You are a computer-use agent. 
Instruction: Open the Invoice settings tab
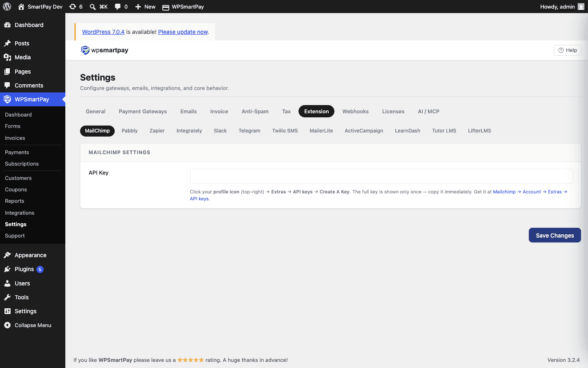point(219,111)
